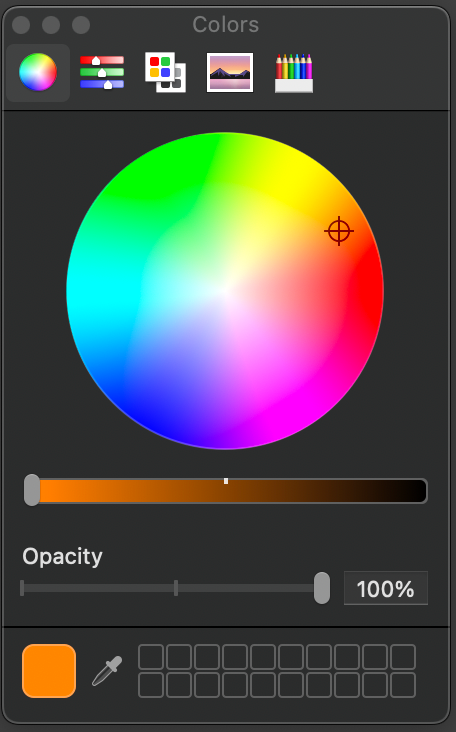This screenshot has width=456, height=732.
Task: Open the Pencils color picker tab
Action: pyautogui.click(x=294, y=73)
